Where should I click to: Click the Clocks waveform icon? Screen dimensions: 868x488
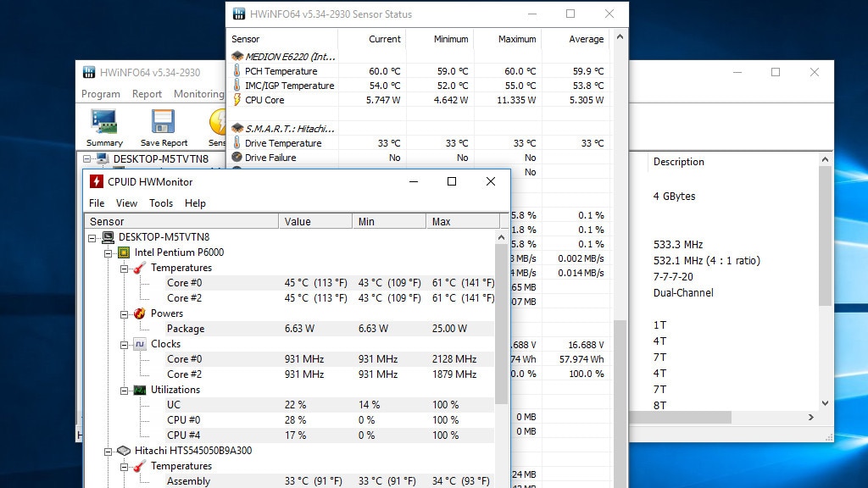click(x=140, y=344)
